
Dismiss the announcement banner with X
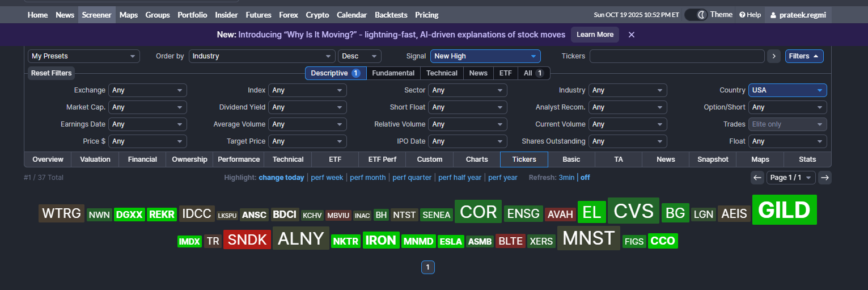tap(632, 35)
